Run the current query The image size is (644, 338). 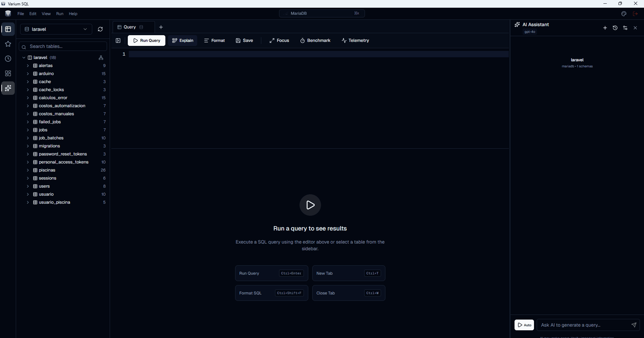[x=146, y=41]
